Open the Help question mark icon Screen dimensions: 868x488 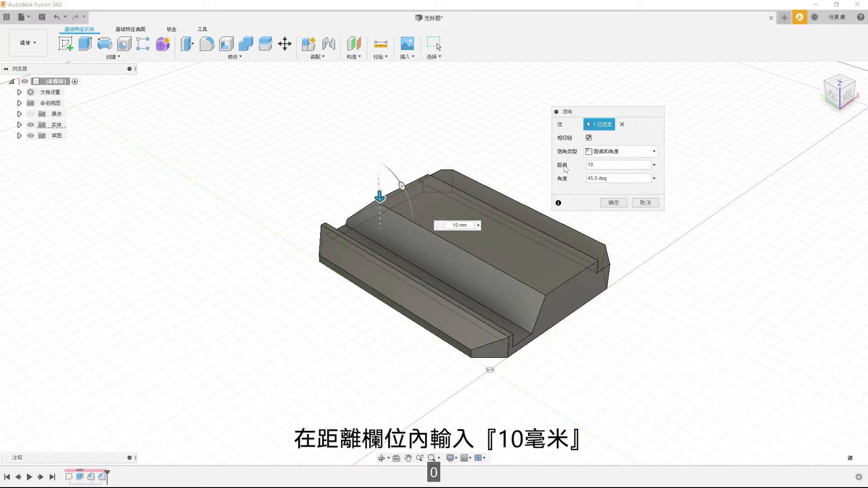[861, 17]
